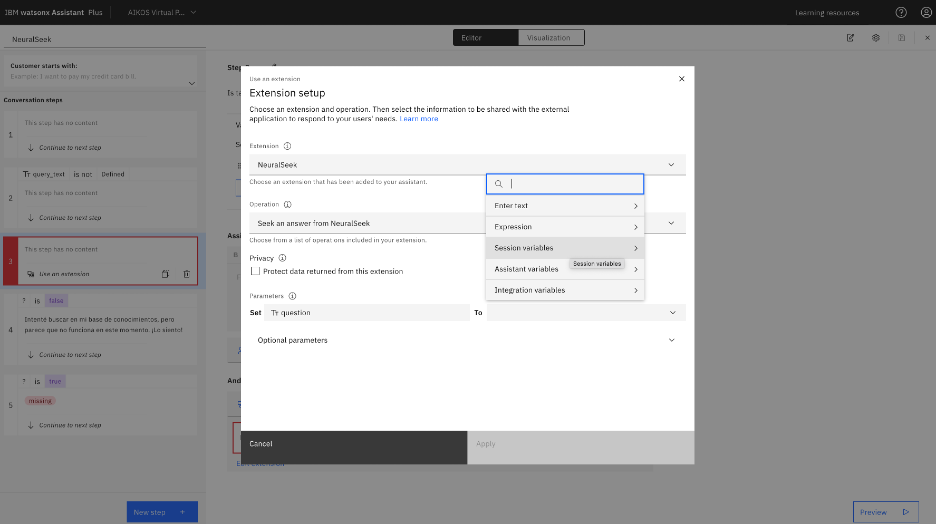
Task: Open the user profile icon
Action: coord(926,13)
